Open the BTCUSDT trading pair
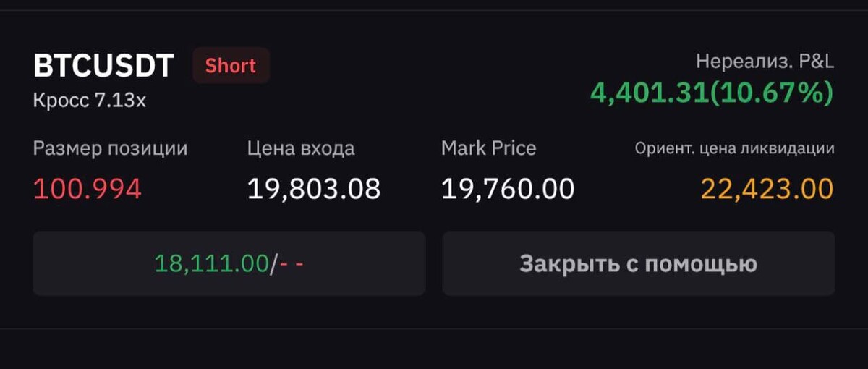 point(103,66)
